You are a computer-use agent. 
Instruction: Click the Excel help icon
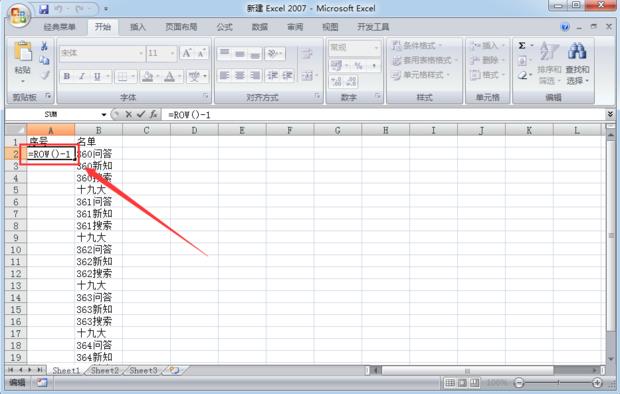(x=565, y=27)
